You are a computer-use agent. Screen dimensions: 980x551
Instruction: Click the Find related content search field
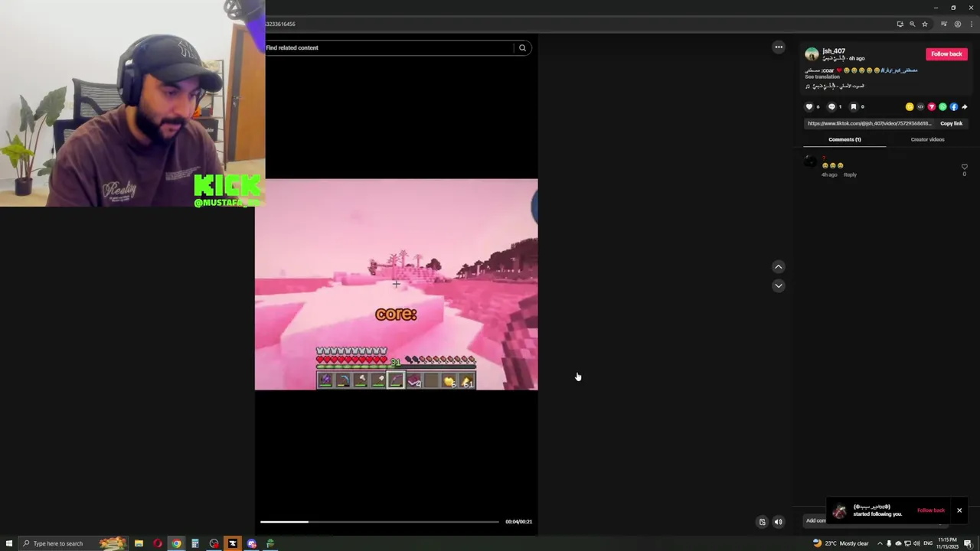click(388, 47)
